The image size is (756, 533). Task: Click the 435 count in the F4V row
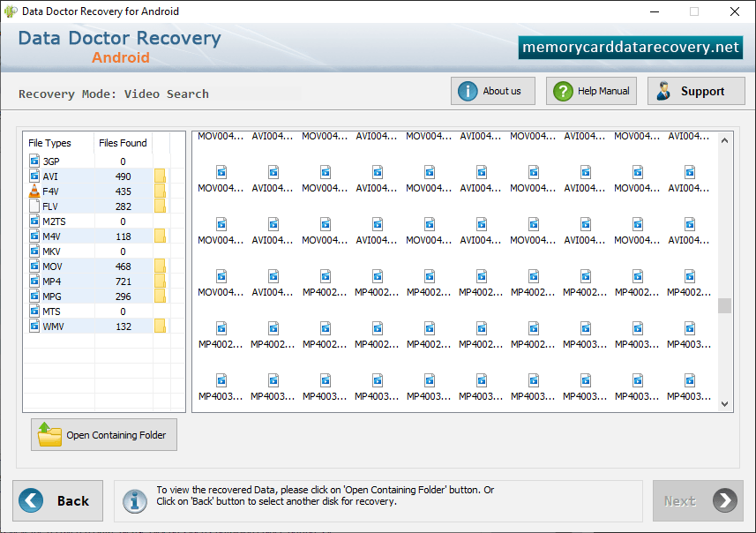click(x=123, y=191)
